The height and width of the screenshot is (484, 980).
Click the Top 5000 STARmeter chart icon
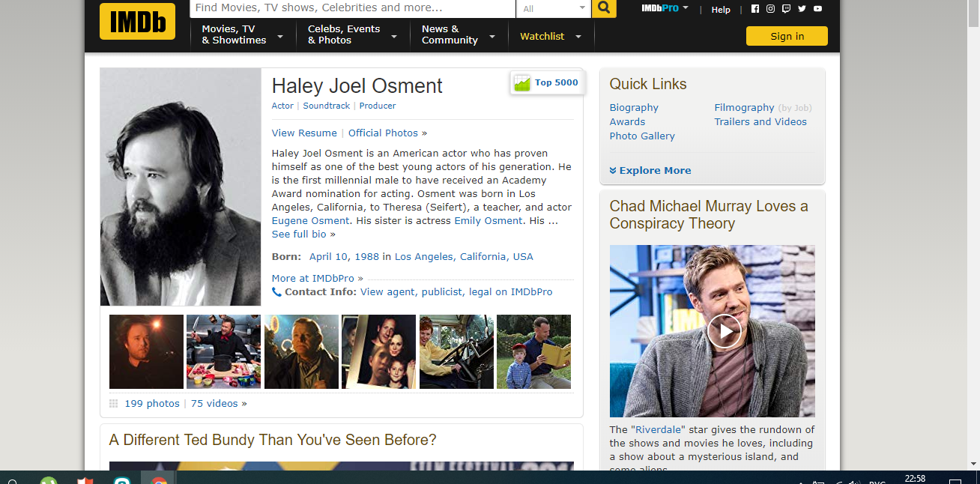coord(522,83)
